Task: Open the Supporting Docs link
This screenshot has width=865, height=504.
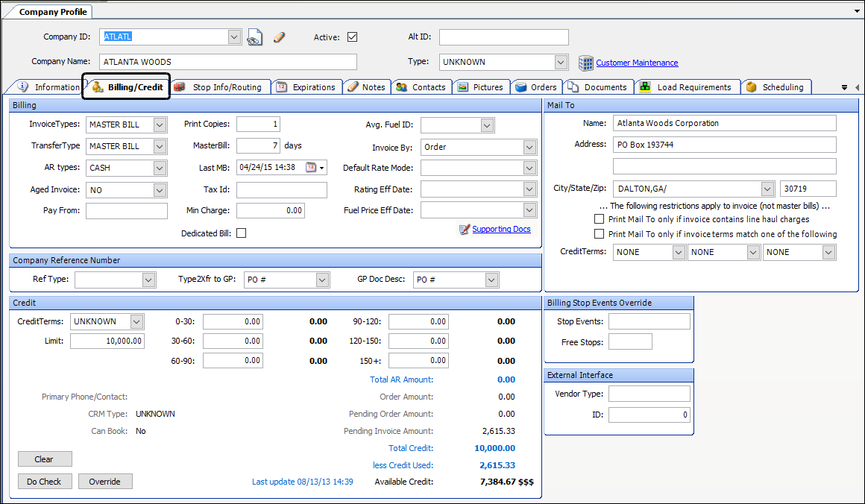Action: [x=501, y=230]
